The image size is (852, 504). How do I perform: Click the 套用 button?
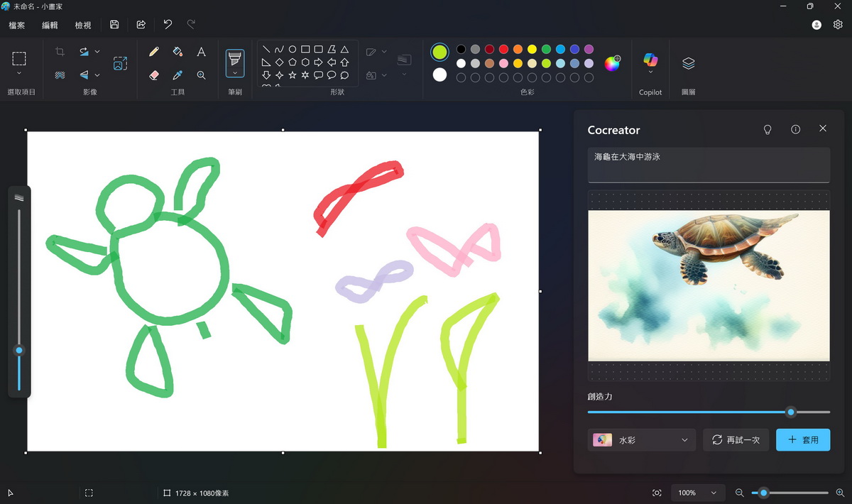803,440
